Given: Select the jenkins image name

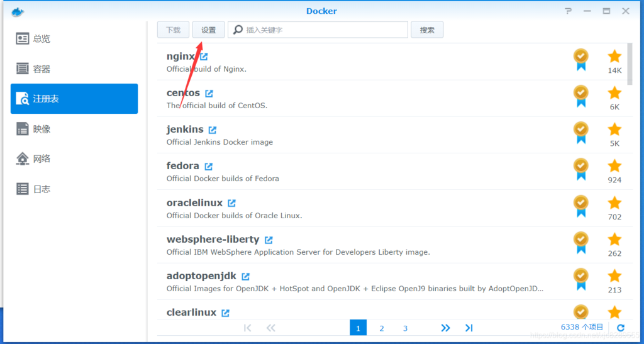Looking at the screenshot, I should [x=185, y=130].
